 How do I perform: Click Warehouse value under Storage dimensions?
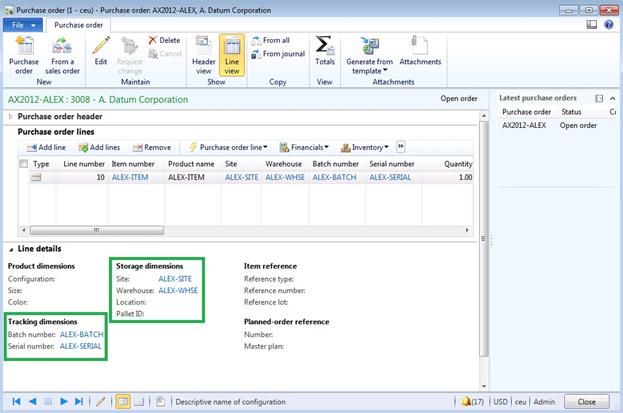178,291
